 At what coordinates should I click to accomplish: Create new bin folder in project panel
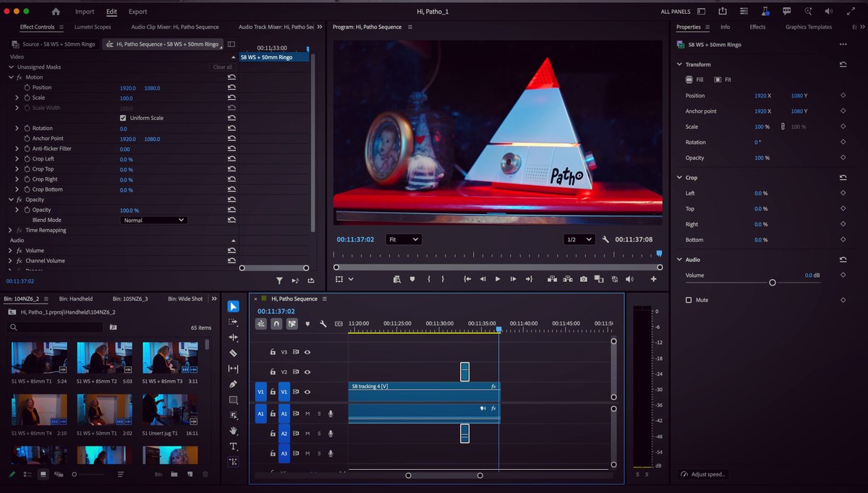tap(174, 474)
